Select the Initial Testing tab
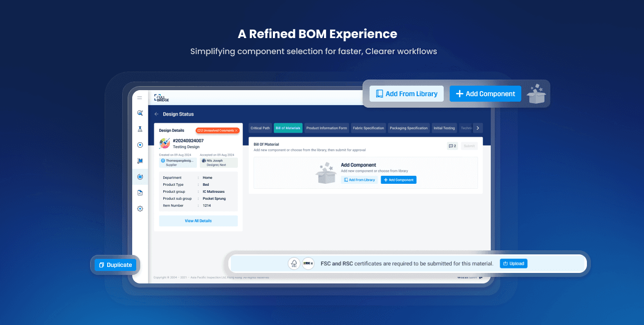 click(x=444, y=128)
